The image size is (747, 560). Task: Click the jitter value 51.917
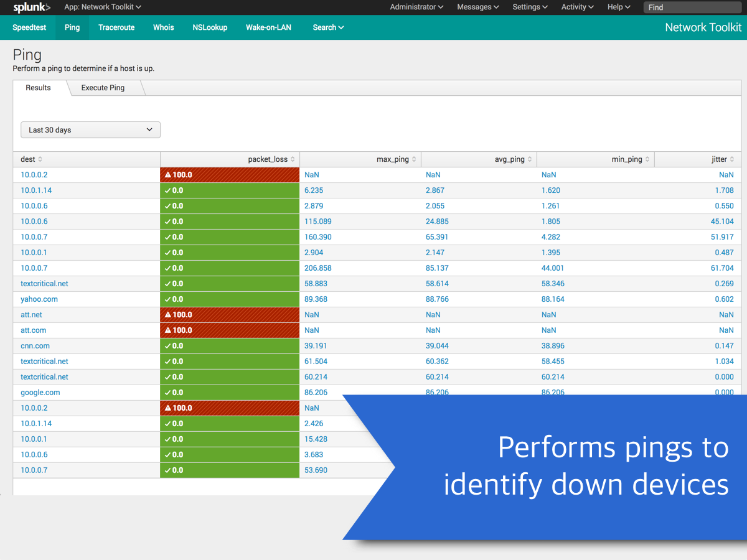722,237
